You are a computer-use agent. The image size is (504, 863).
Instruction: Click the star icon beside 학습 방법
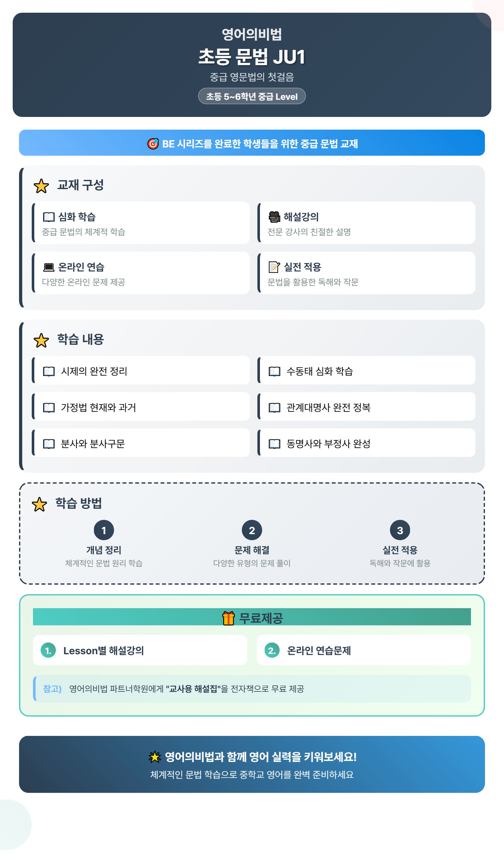39,505
